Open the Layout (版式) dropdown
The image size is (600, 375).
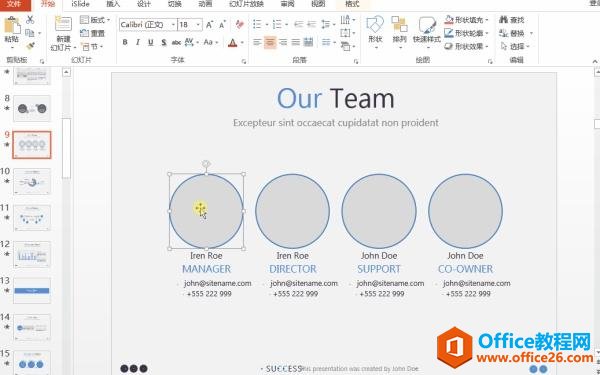[x=95, y=20]
